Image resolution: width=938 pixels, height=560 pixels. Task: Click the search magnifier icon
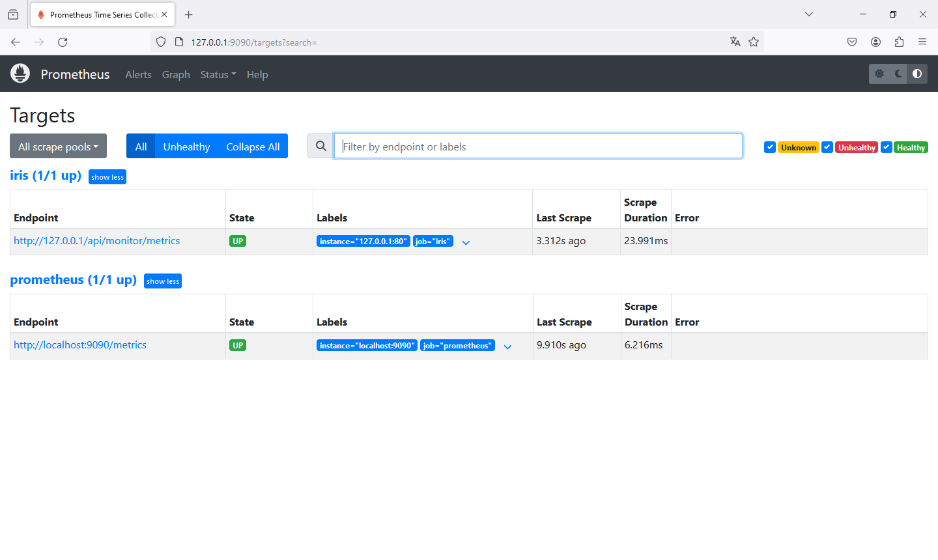(x=320, y=147)
